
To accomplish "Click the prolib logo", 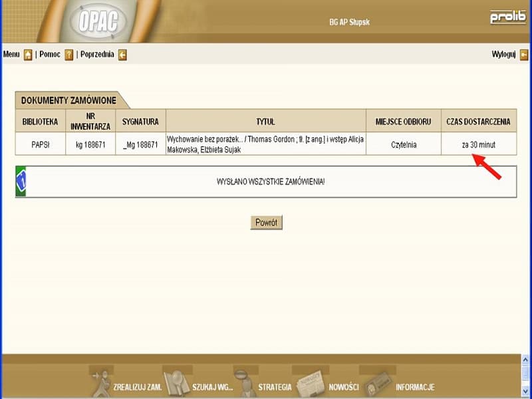I will click(507, 18).
